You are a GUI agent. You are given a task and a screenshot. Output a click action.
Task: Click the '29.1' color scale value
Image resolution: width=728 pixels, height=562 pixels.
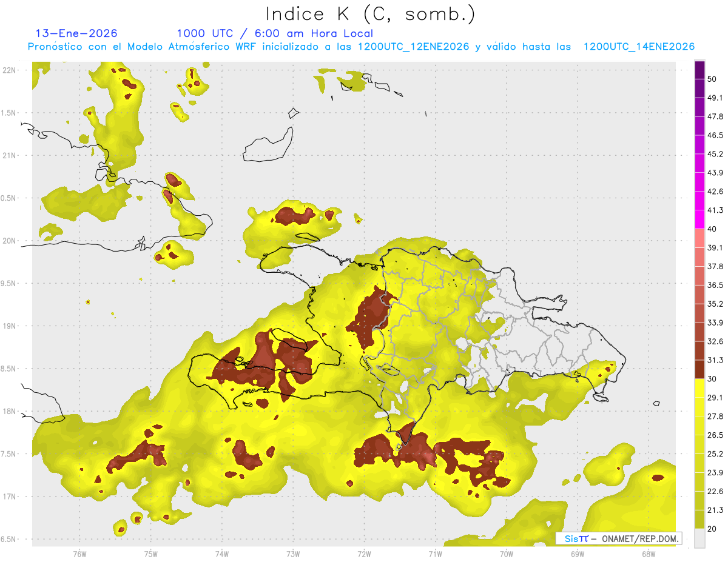pos(715,398)
